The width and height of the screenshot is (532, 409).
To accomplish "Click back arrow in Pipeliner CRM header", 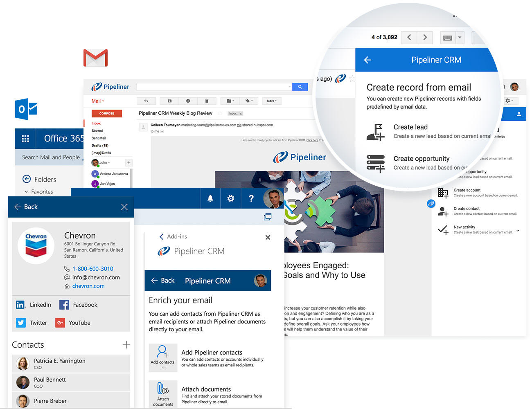I will [x=367, y=60].
